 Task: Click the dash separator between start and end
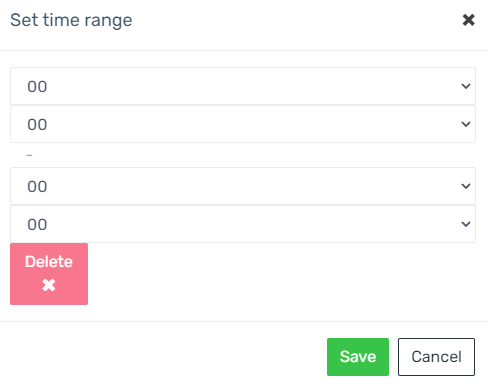[x=30, y=155]
